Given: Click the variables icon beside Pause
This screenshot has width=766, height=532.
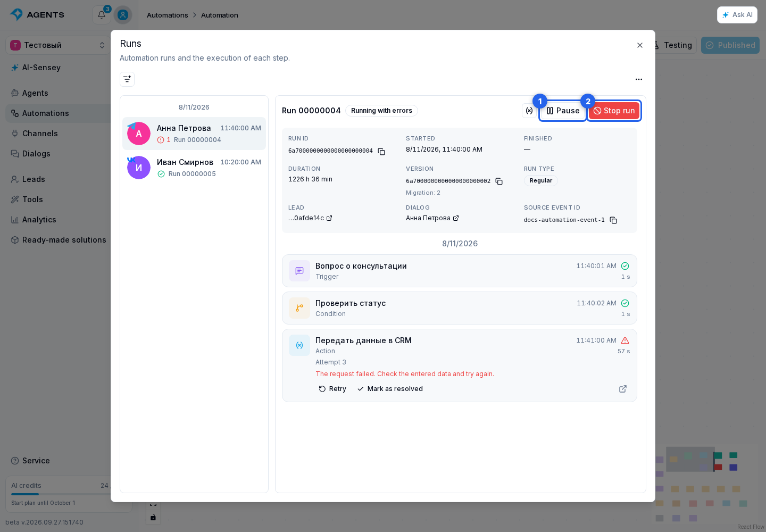Looking at the screenshot, I should point(529,111).
